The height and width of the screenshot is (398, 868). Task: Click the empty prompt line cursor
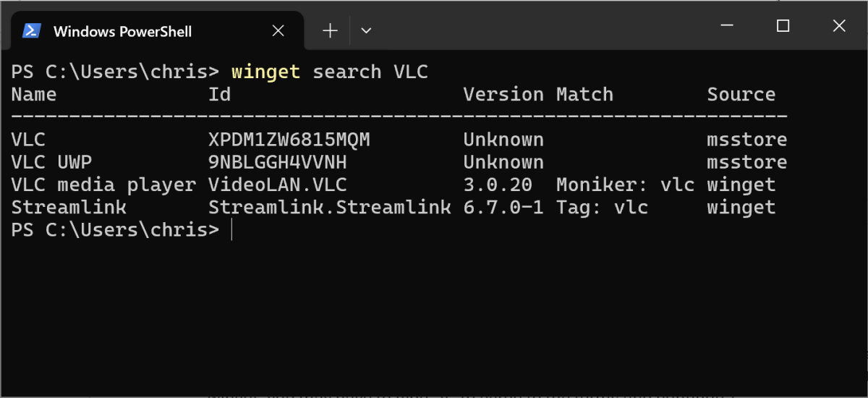(x=231, y=230)
